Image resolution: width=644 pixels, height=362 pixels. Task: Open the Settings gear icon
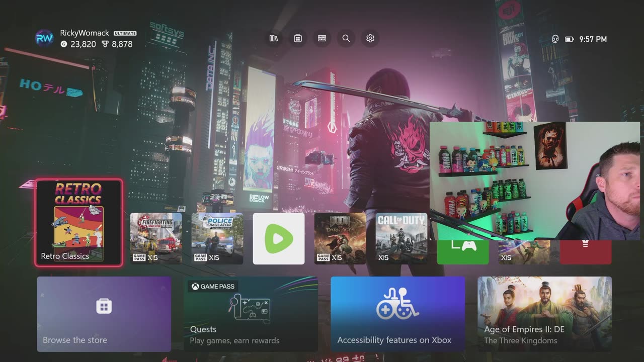click(x=370, y=38)
